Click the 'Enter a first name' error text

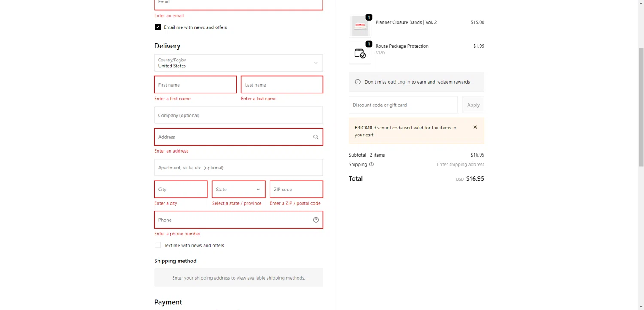pos(173,99)
